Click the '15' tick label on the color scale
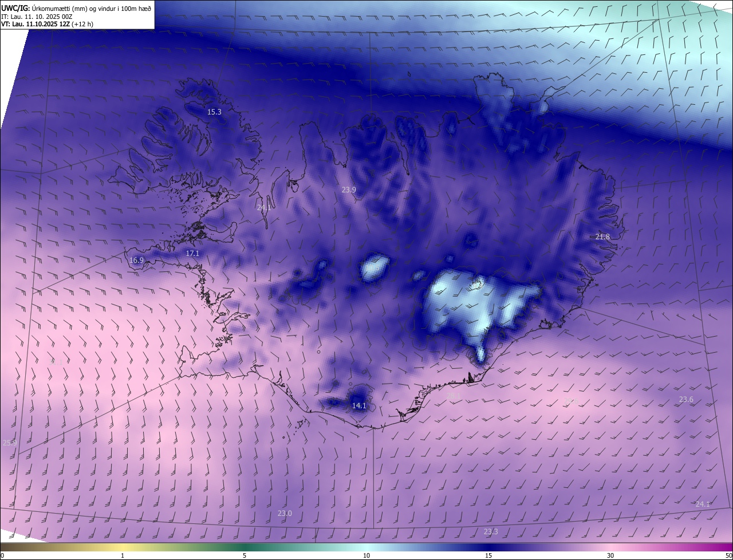 point(488,555)
